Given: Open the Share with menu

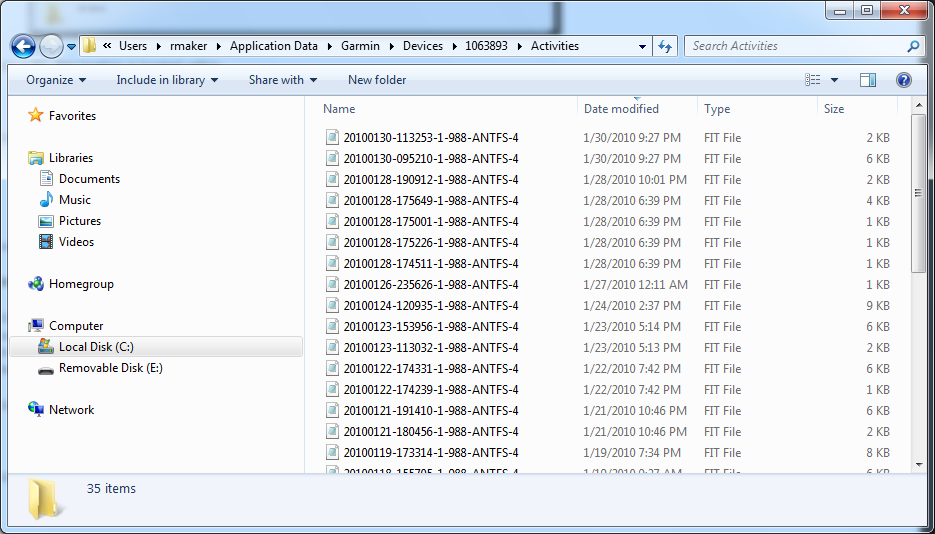Looking at the screenshot, I should point(283,80).
